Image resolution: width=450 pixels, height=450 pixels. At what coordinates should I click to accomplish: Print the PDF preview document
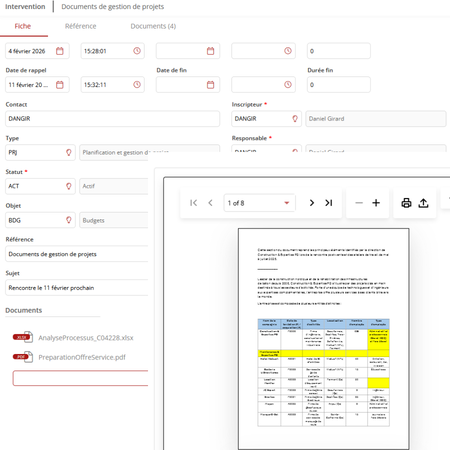406,203
